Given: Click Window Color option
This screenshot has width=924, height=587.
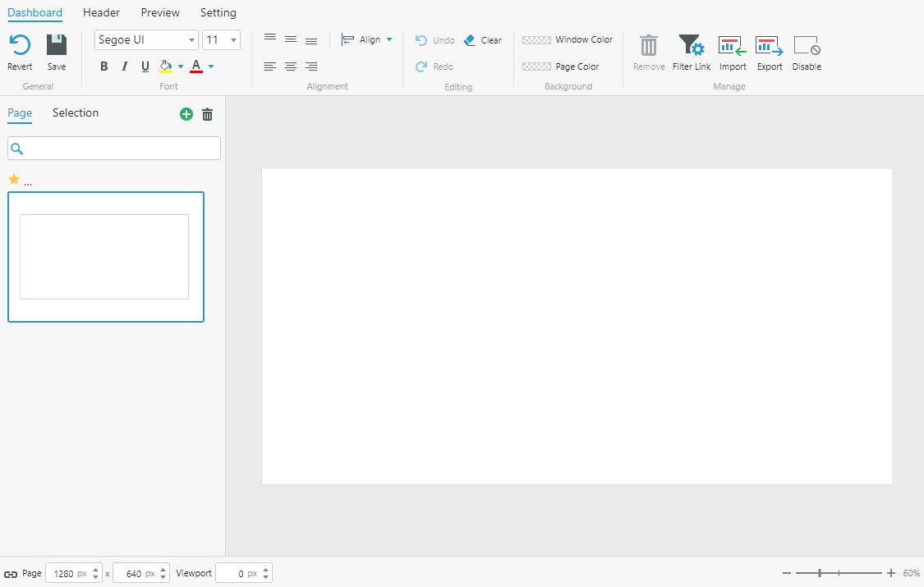Looking at the screenshot, I should point(568,39).
